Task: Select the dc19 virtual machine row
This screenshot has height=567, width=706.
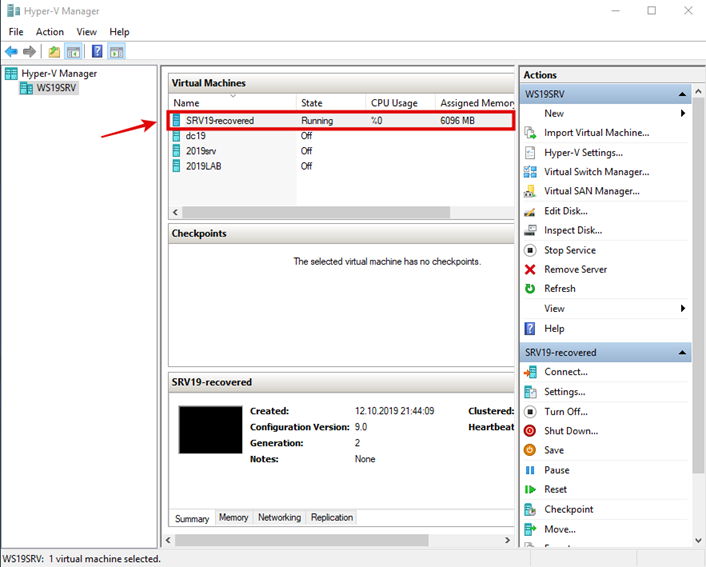Action: tap(341, 136)
